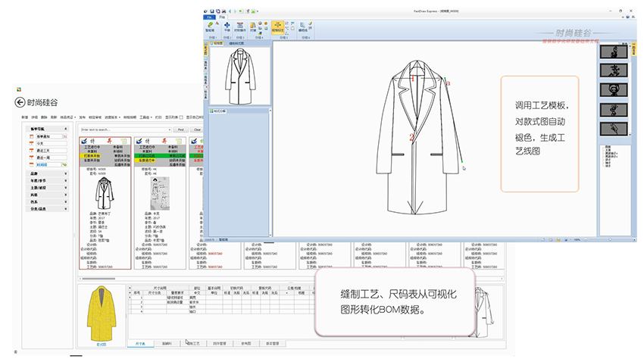Select the guide line tool in FastDraw ribbon
Viewport: 644px width, 362px height.
pos(303,27)
